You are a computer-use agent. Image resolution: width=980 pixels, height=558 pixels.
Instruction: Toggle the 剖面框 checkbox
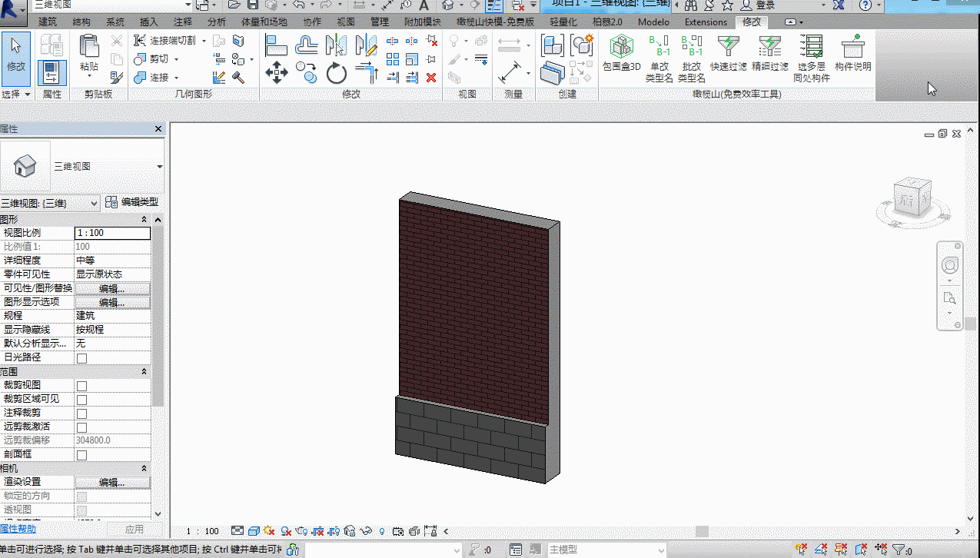[81, 455]
